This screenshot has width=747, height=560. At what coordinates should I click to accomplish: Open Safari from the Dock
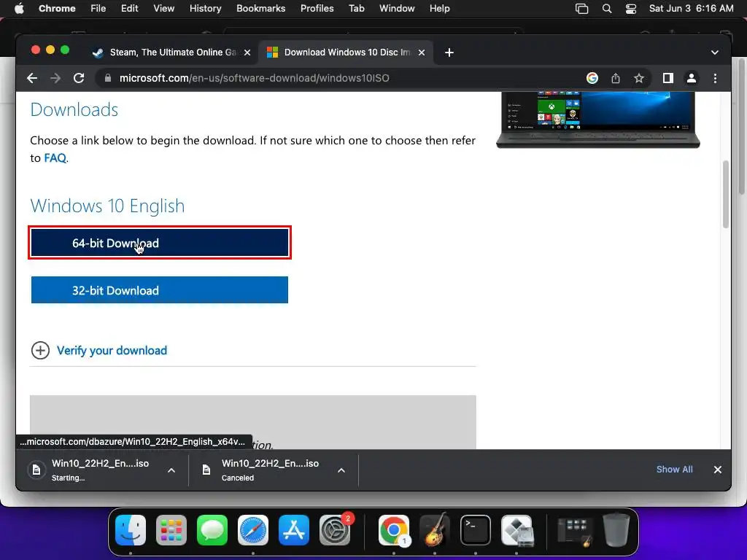pyautogui.click(x=253, y=530)
